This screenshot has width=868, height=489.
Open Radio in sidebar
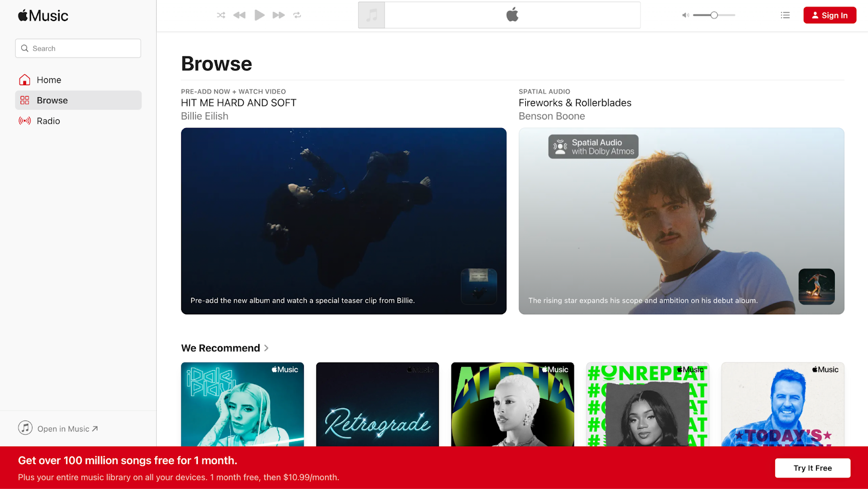click(78, 121)
